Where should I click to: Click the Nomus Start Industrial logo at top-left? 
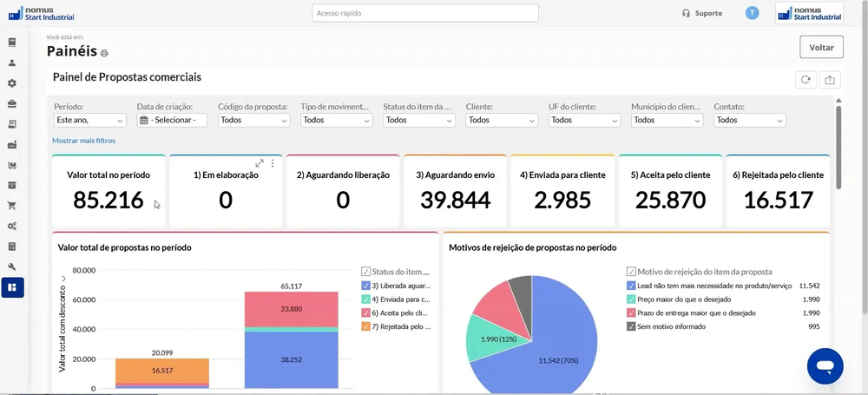coord(41,13)
